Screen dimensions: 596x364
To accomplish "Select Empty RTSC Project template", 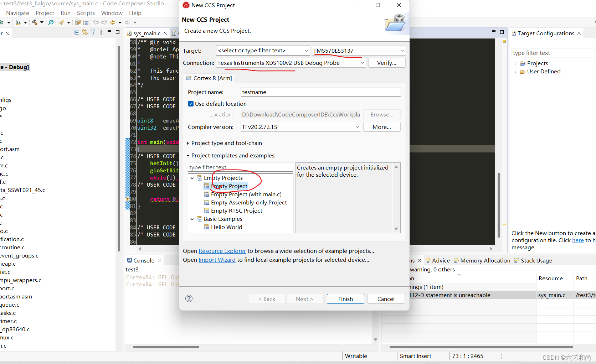I will coord(236,210).
